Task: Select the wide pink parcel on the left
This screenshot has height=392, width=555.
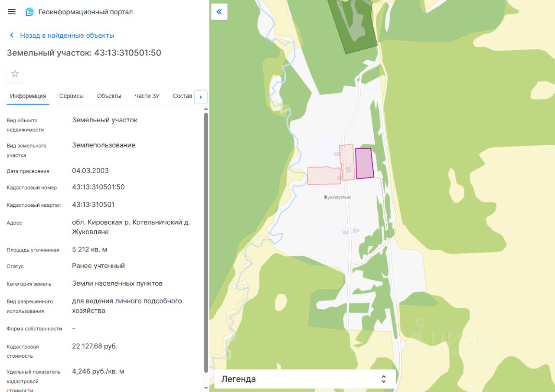Action: [x=324, y=175]
